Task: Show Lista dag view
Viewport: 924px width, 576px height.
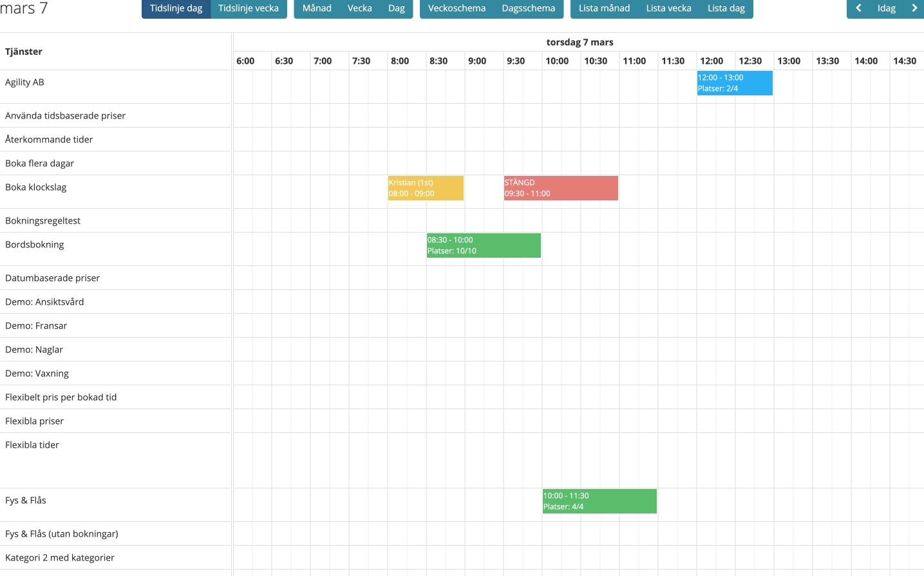Action: [726, 8]
